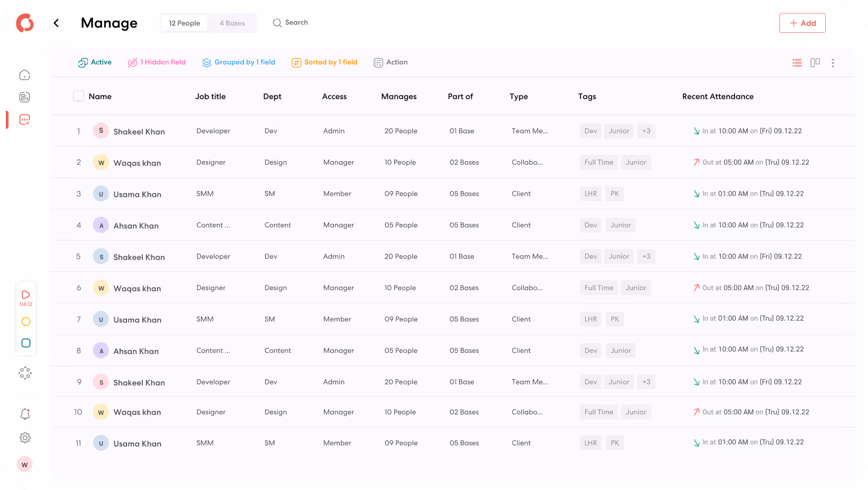Image resolution: width=868 pixels, height=490 pixels.
Task: Click the teal square icon in sidebar
Action: tap(26, 343)
